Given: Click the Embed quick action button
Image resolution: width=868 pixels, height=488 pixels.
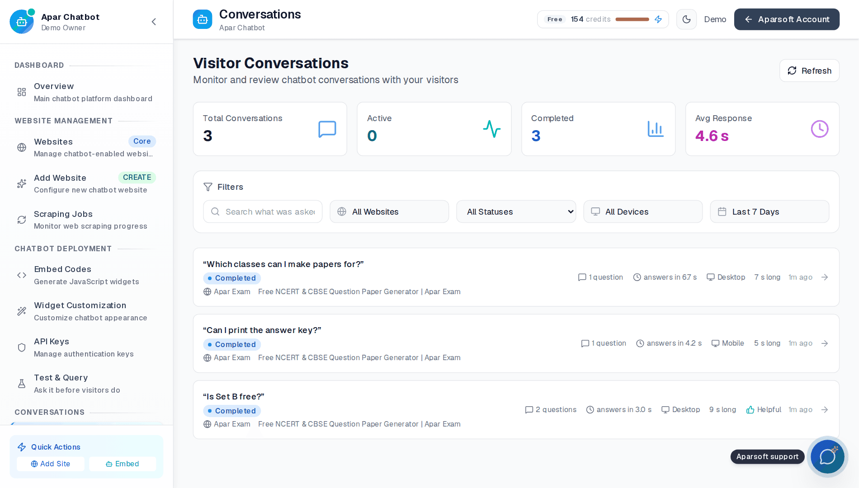Looking at the screenshot, I should [123, 464].
